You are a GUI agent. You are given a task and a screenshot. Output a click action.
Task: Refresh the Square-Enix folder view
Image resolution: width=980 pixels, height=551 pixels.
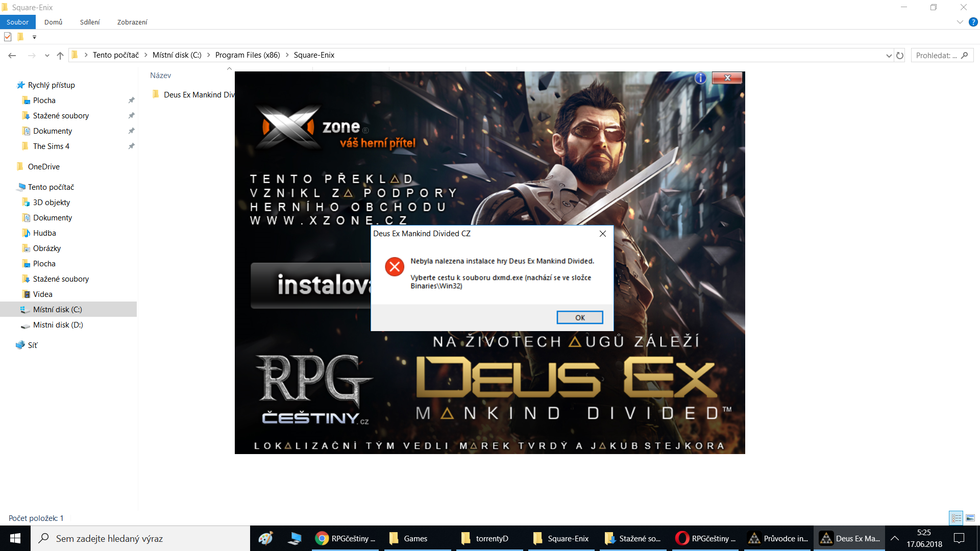coord(900,56)
